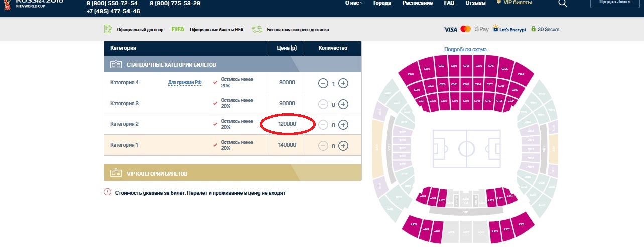644x247 pixels.
Task: Decrease Категория 4 ticket quantity
Action: [323, 83]
